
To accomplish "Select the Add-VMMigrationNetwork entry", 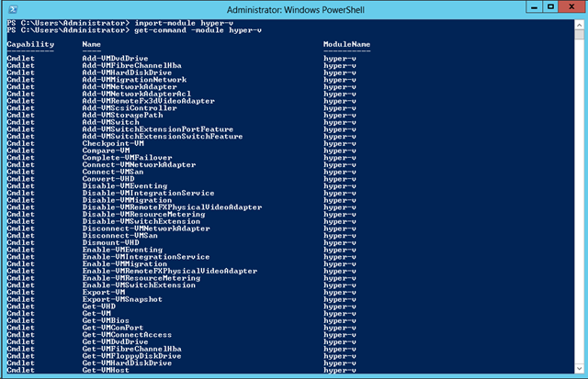I will click(134, 80).
